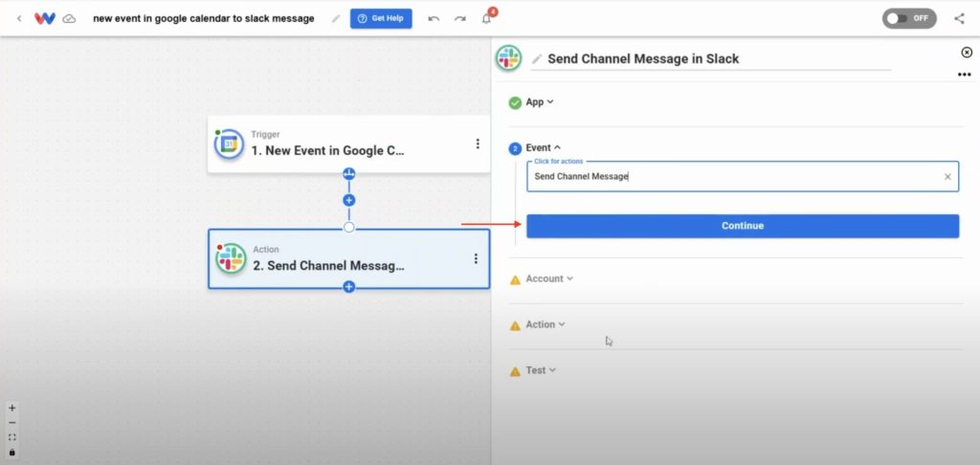
Task: Go back using the arrow in top bar
Action: (19, 19)
